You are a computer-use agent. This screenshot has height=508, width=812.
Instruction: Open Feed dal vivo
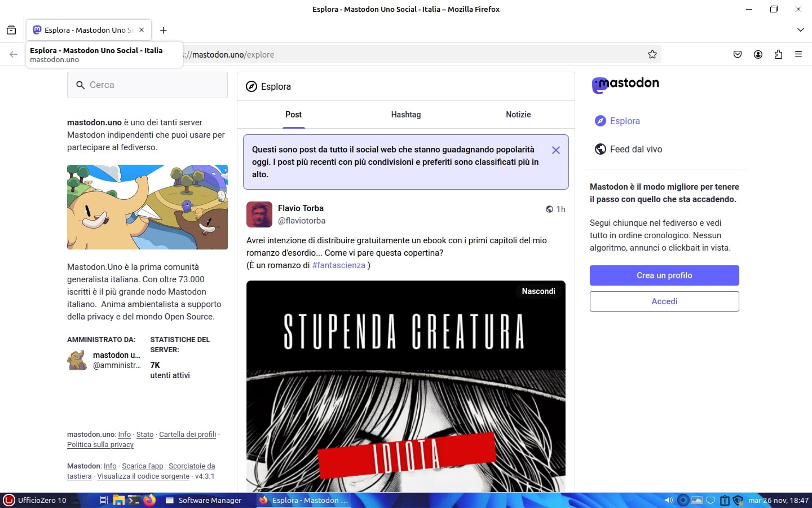[629, 149]
